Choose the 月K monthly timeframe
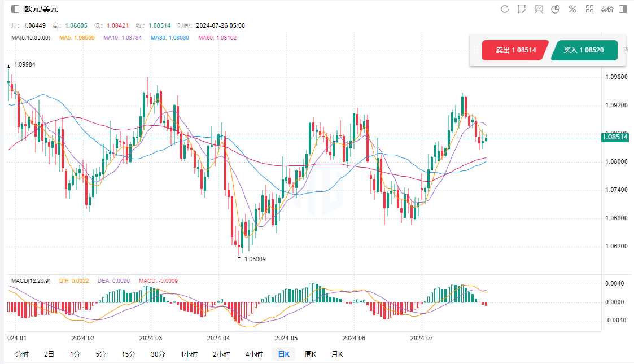This screenshot has width=634, height=364. pyautogui.click(x=337, y=354)
